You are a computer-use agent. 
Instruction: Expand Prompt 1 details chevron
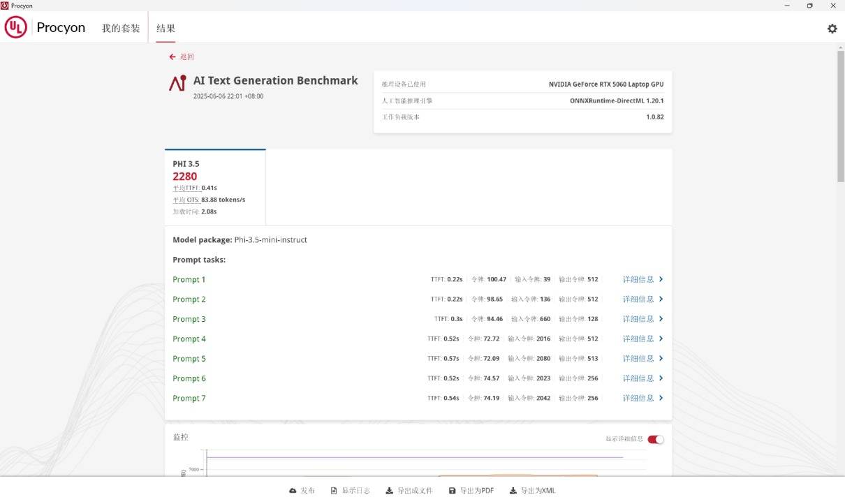coord(661,279)
